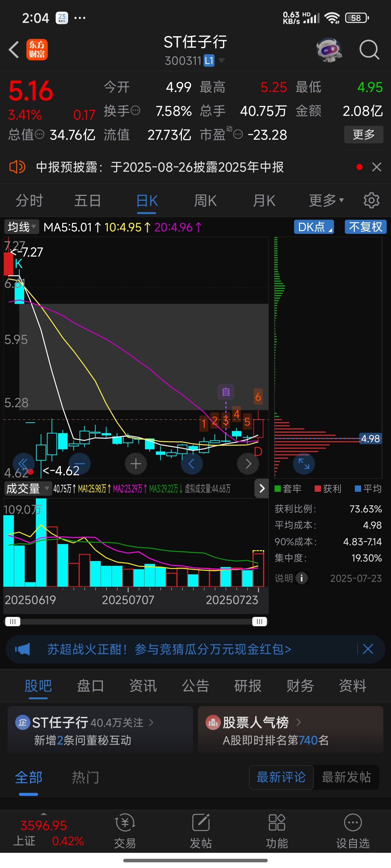Image resolution: width=391 pixels, height=868 pixels.
Task: Tap the L1 quote level badge
Action: click(x=209, y=61)
